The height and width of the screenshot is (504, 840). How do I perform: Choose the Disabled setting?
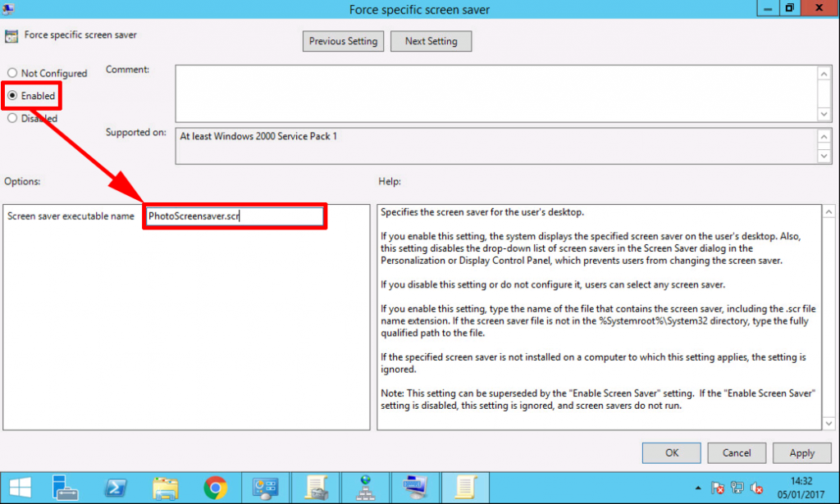coord(14,118)
